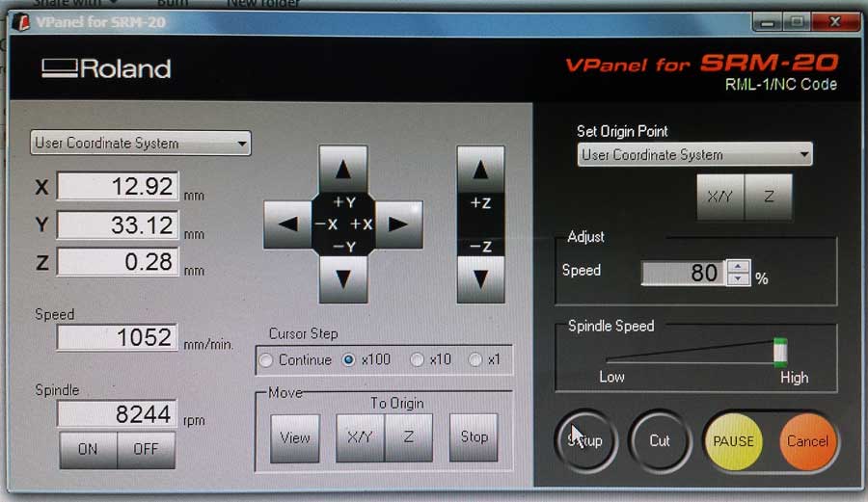This screenshot has width=868, height=502.
Task: Turn the spindle ON
Action: tap(88, 449)
